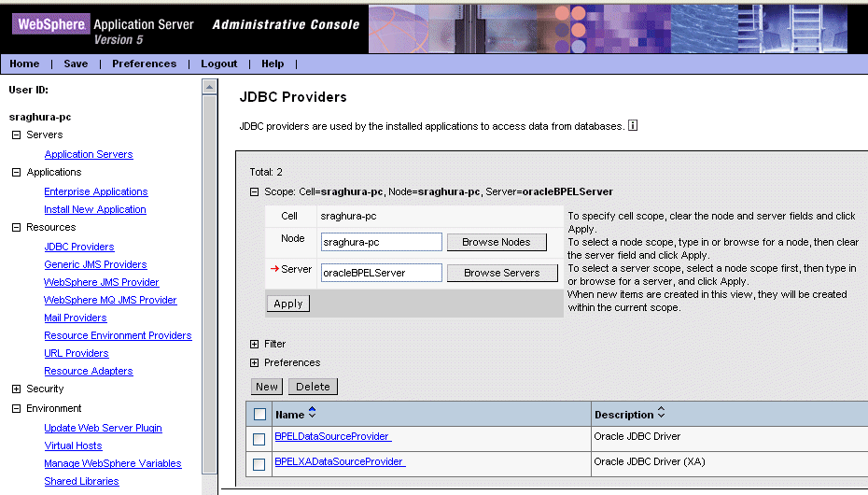Screen dimensions: 868x495
Task: Open the WebSphere JMS Provider link
Action: coord(102,282)
